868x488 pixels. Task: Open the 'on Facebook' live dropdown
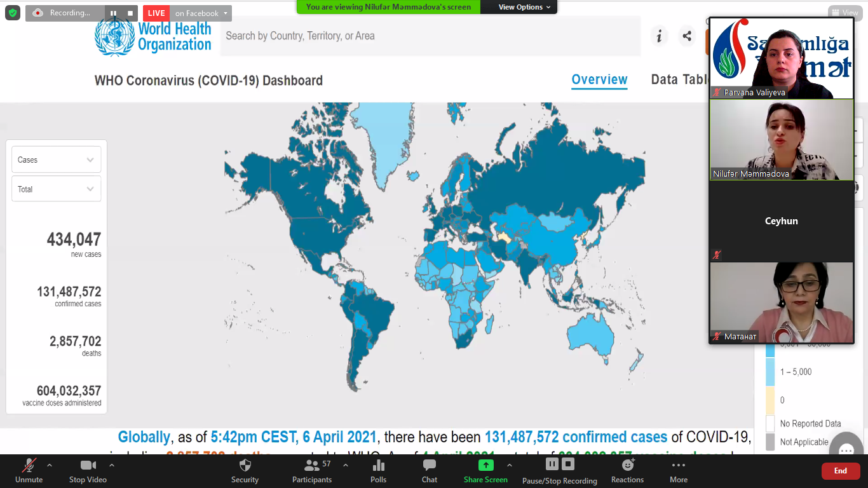(x=201, y=13)
